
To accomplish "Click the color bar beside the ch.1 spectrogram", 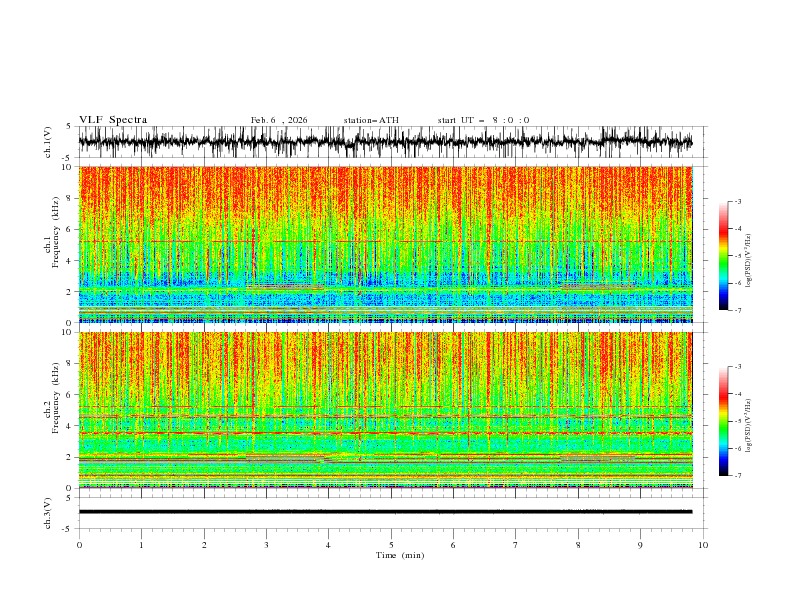I will (723, 256).
